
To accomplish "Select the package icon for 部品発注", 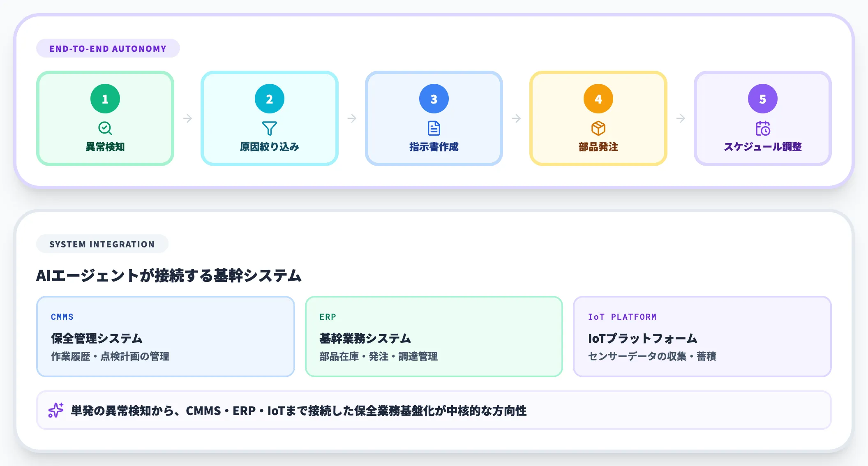I will [x=598, y=128].
